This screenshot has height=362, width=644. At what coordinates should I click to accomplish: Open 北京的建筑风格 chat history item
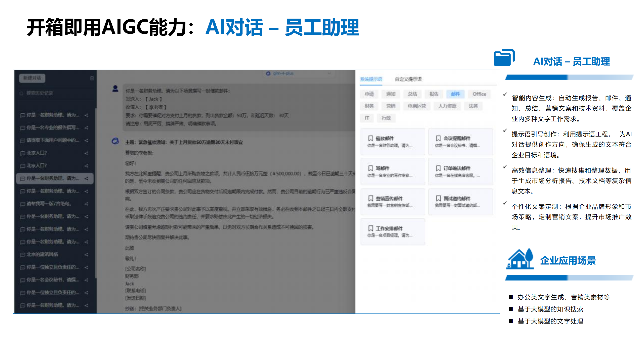click(42, 255)
